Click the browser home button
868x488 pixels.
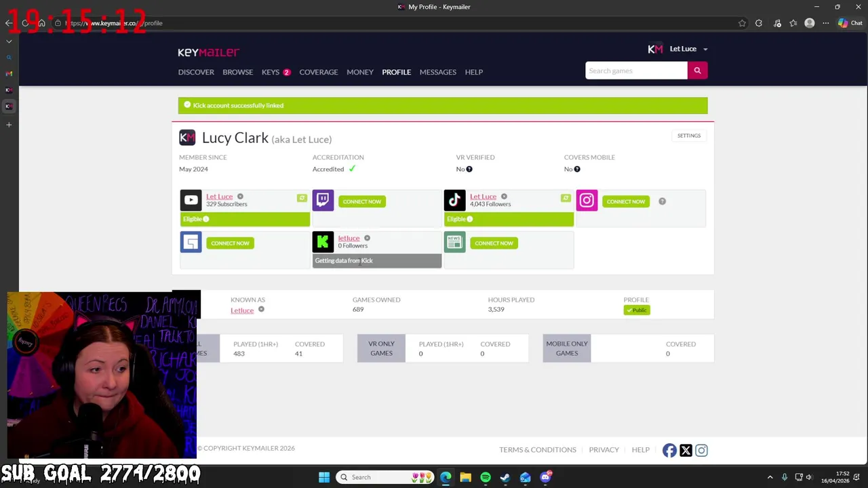pyautogui.click(x=41, y=23)
